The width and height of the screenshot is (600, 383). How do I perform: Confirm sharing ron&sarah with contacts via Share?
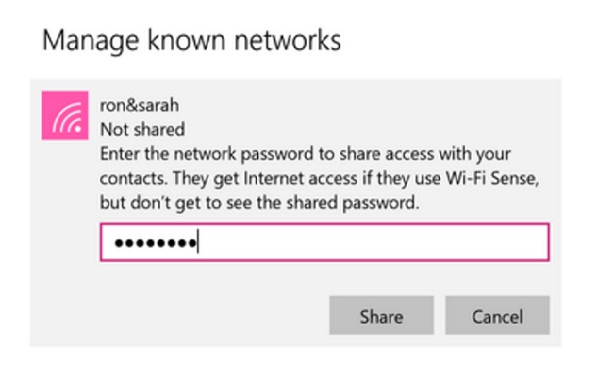tap(382, 315)
